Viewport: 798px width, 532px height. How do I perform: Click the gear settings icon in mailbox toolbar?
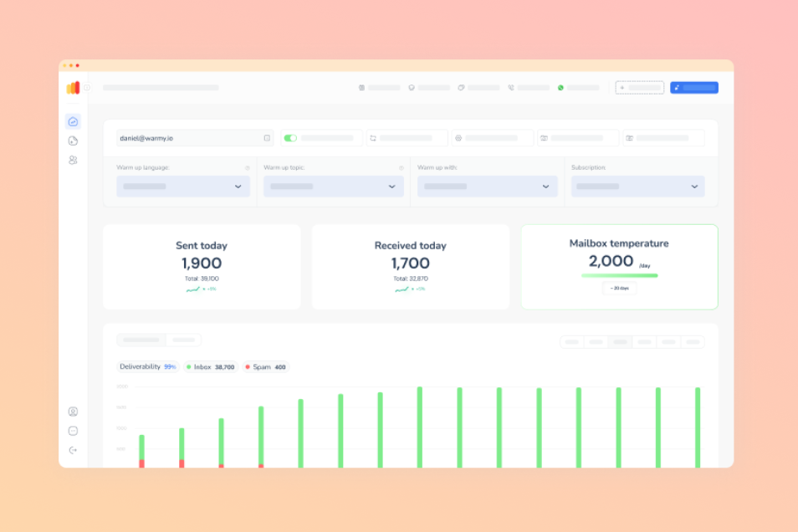pos(458,138)
